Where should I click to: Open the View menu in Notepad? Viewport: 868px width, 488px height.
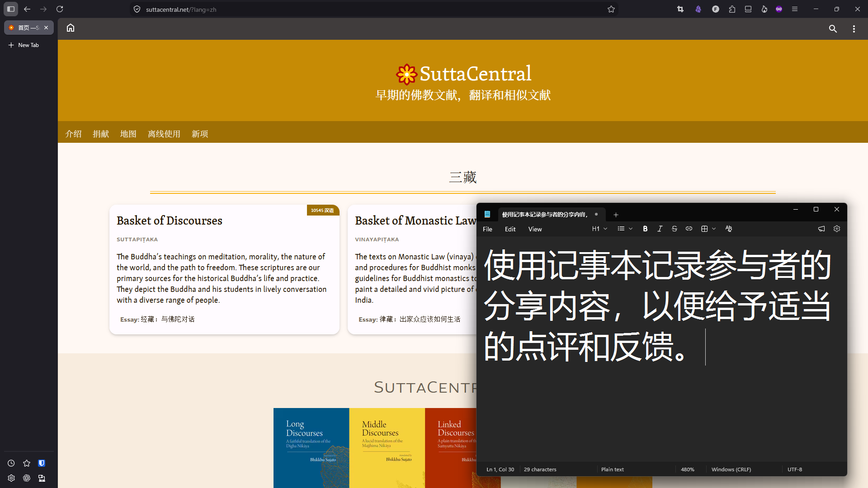tap(535, 229)
